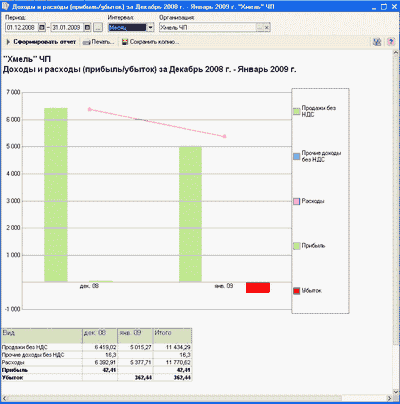Image resolution: width=400 pixels, height=404 pixels.
Task: Click the pink Расходы legend swatch
Action: click(297, 202)
